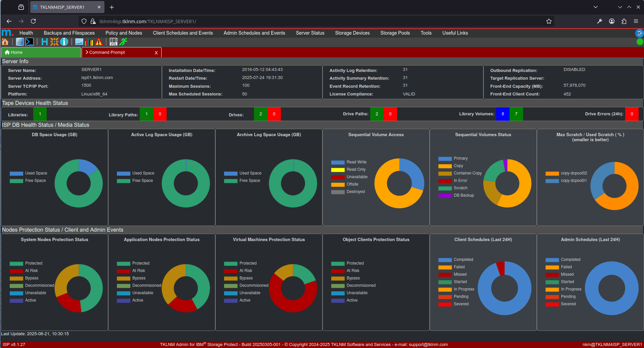Viewport: 644px width, 348px height.
Task: Click the blue logout icon at top right
Action: click(x=639, y=33)
